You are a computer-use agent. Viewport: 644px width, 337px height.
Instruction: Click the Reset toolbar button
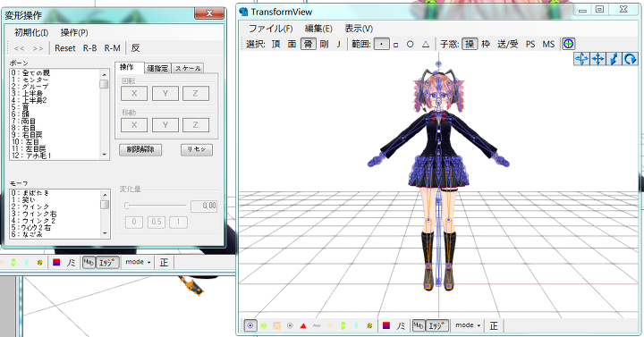pos(65,48)
